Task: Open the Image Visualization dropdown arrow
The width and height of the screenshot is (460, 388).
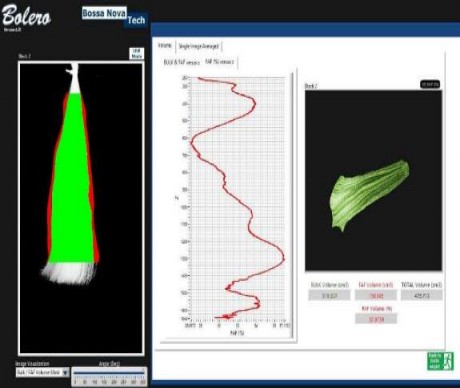Action: click(65, 372)
